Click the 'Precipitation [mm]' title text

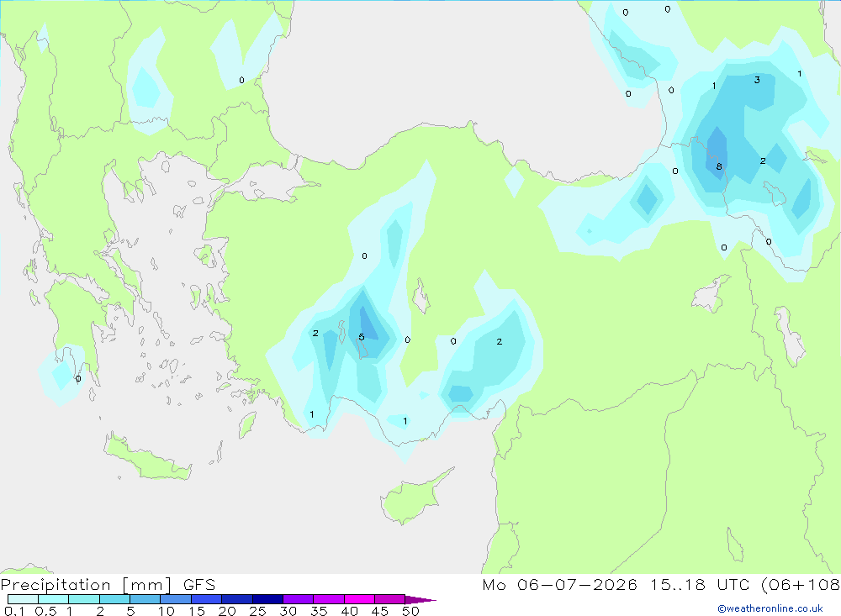(87, 584)
